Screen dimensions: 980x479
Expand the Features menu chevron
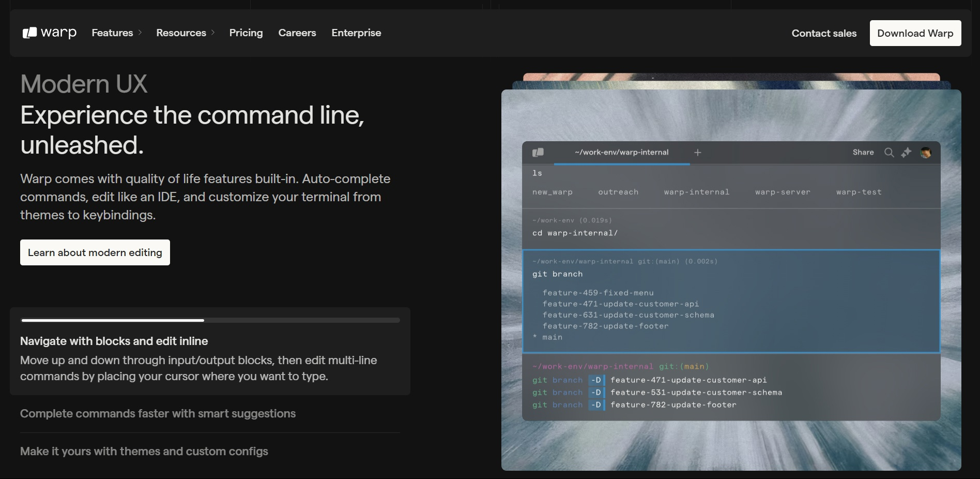140,33
